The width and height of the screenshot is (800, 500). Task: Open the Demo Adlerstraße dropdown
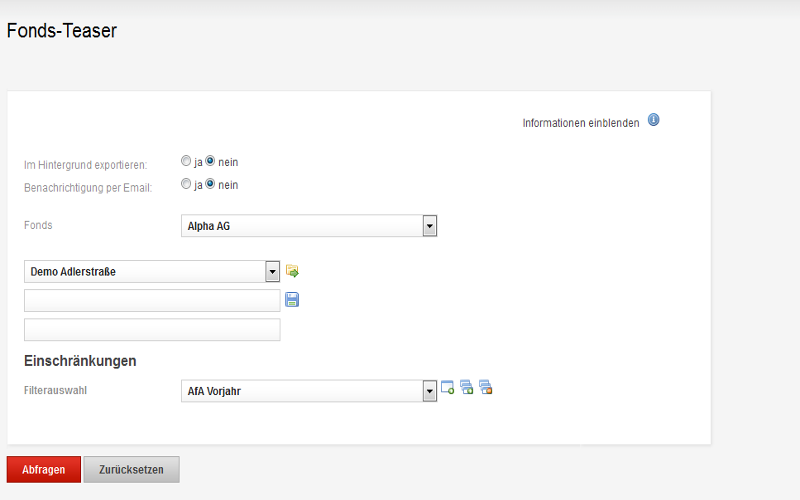click(x=152, y=271)
